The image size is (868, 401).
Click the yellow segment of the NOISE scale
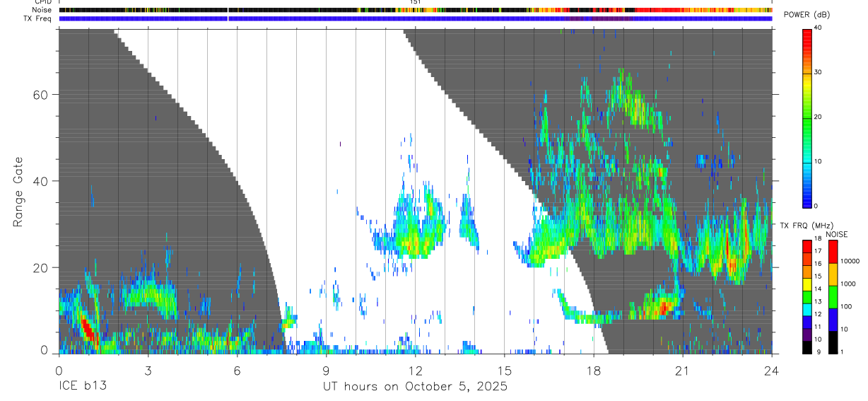coord(833,274)
